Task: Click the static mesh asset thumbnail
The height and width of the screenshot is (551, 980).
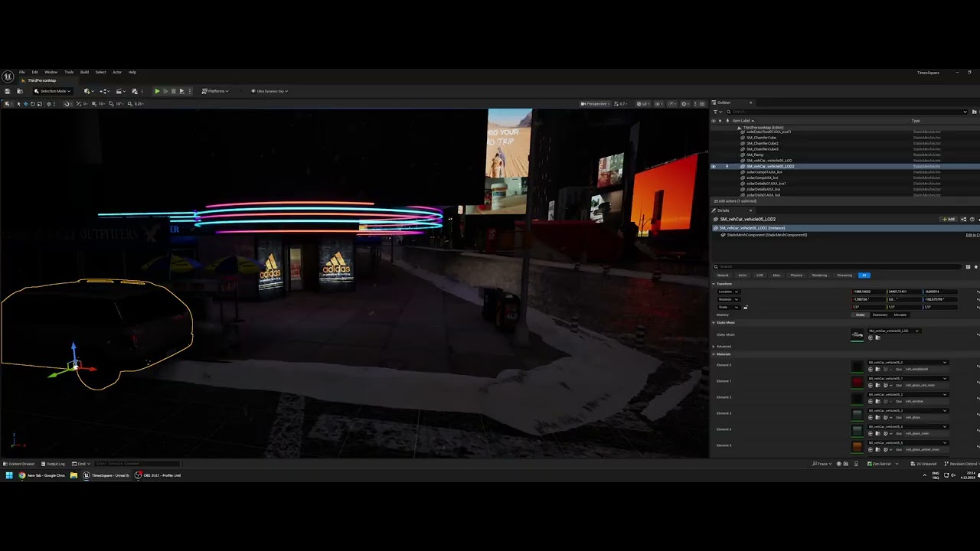Action: (857, 334)
